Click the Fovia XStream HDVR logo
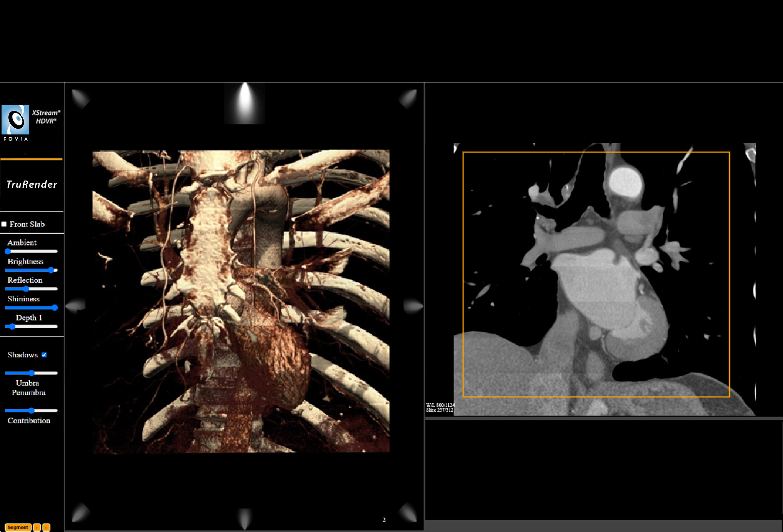The height and width of the screenshot is (532, 783). click(x=16, y=120)
